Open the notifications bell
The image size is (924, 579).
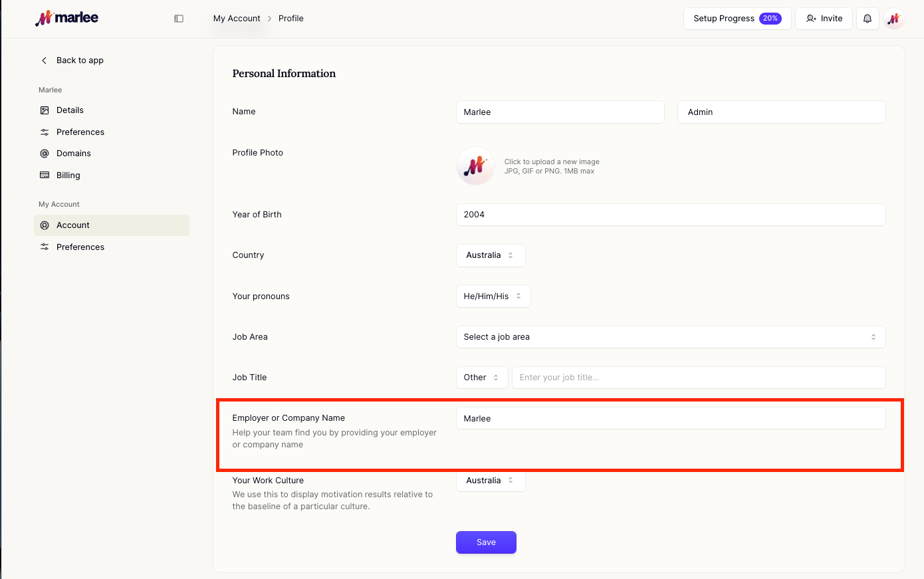867,19
